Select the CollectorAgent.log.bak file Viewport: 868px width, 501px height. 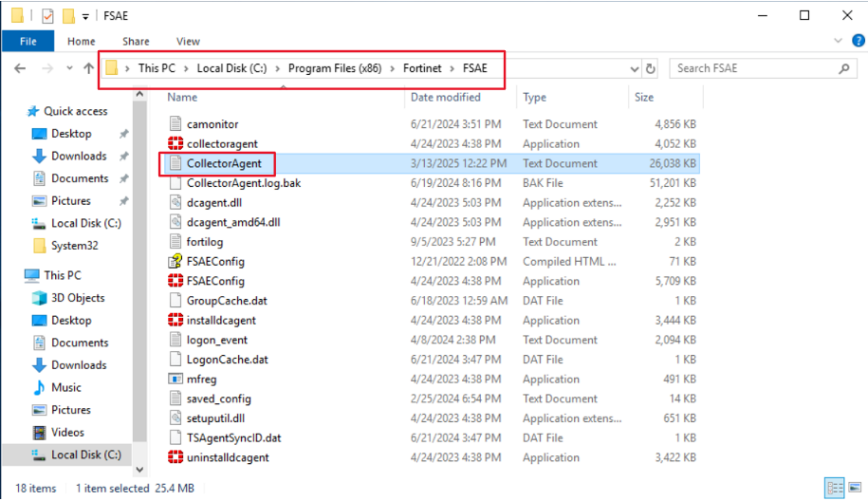click(244, 183)
